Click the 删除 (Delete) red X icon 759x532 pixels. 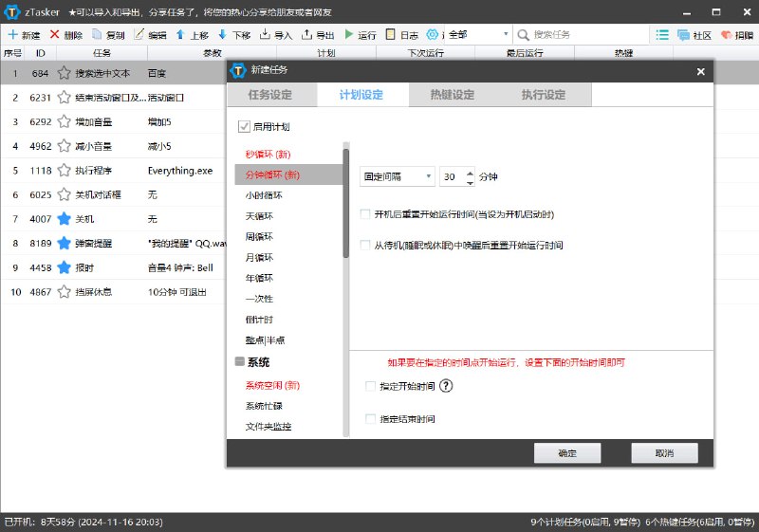pyautogui.click(x=55, y=34)
